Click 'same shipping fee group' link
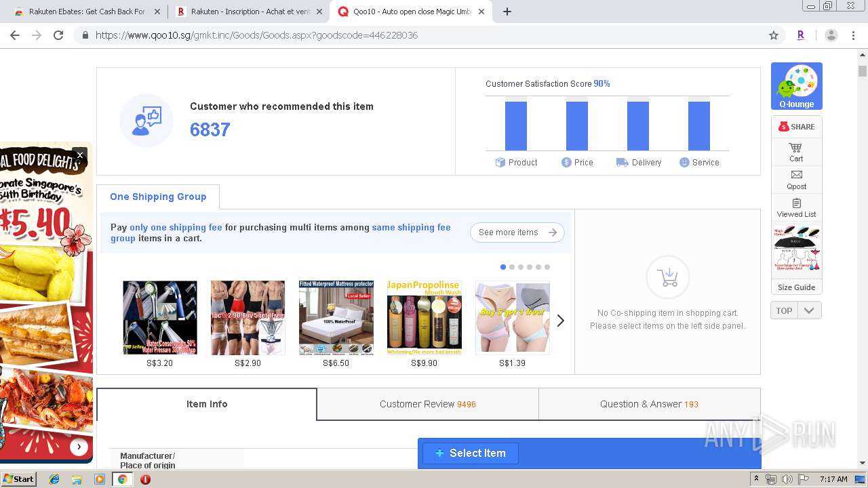The height and width of the screenshot is (488, 868). click(x=411, y=228)
